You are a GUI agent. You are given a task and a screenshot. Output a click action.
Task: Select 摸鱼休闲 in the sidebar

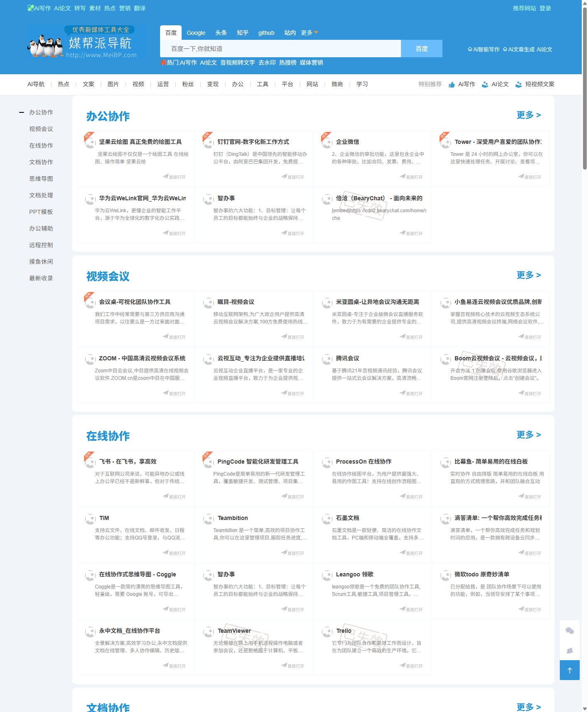(x=41, y=262)
